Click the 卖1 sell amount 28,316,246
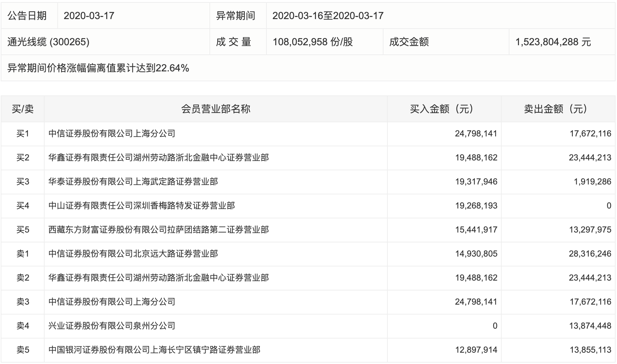This screenshot has height=364, width=617. click(x=590, y=254)
